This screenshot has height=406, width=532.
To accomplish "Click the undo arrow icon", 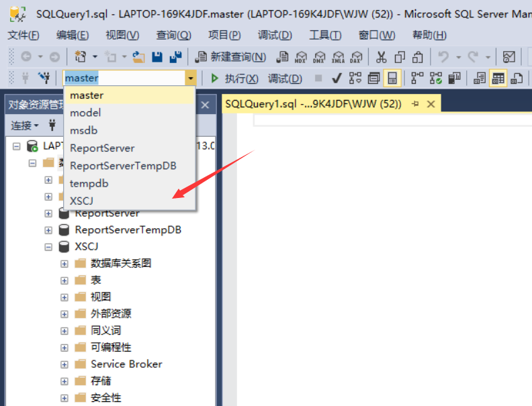I will 443,57.
